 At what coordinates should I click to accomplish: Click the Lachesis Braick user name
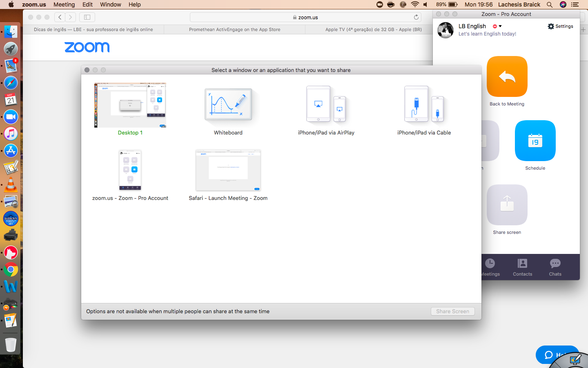tap(519, 4)
